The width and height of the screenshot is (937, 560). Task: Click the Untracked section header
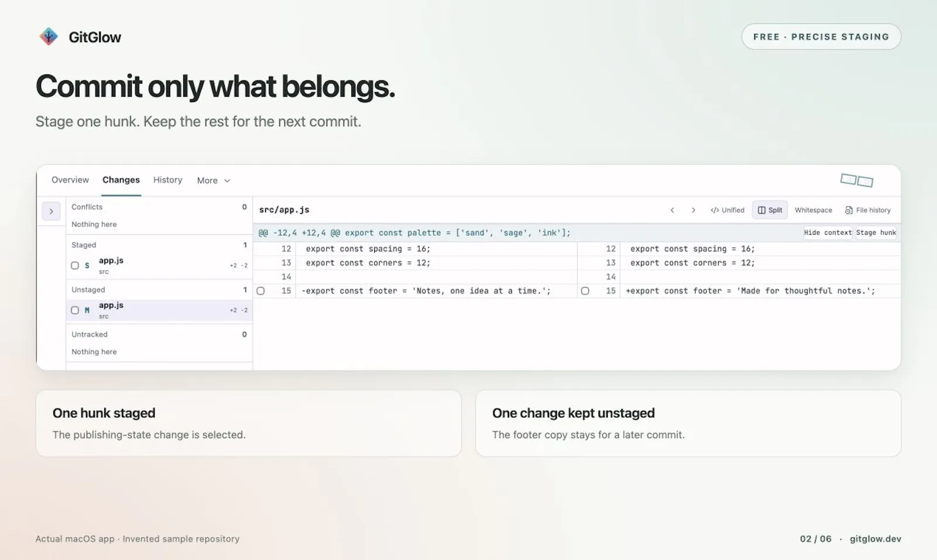[x=159, y=335]
